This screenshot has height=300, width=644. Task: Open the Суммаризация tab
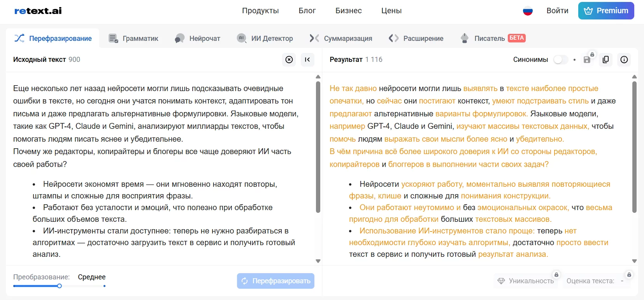coord(341,39)
